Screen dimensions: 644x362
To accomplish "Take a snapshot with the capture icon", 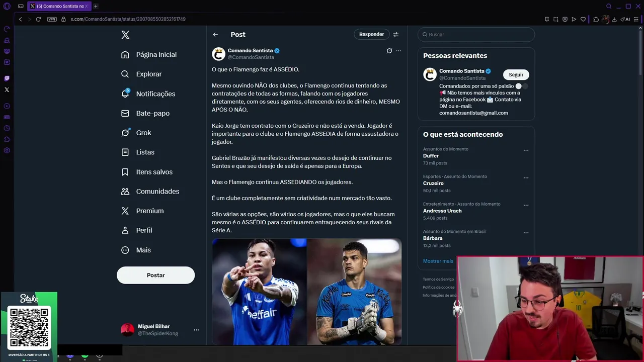I will [x=556, y=19].
